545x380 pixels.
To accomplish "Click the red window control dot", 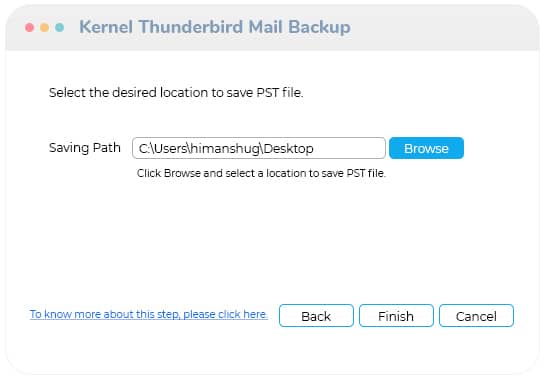I will coord(30,27).
